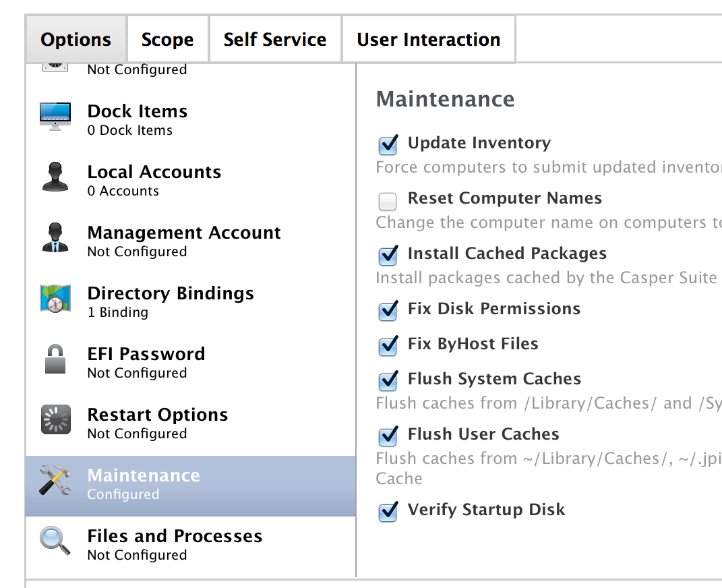Viewport: 722px width, 588px height.
Task: Turn off the Verify Startup Disk checkbox
Action: point(388,511)
